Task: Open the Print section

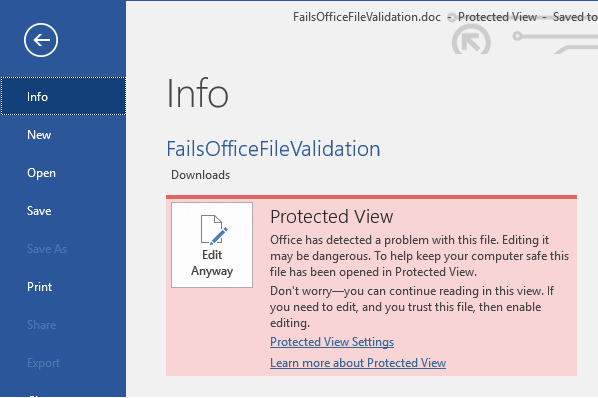Action: coord(39,287)
